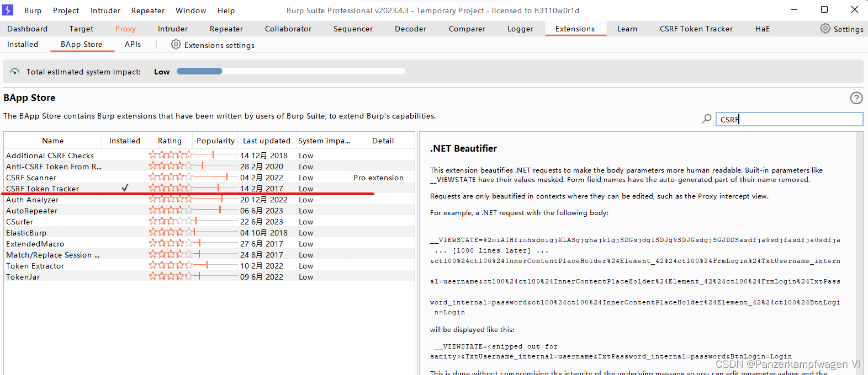Sort by the Rating column header
Viewport: 868px width, 375px height.
170,141
